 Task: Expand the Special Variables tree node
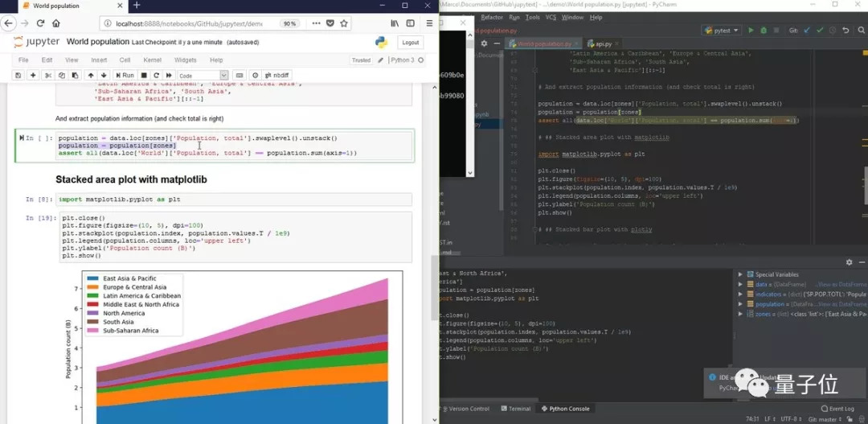(741, 274)
